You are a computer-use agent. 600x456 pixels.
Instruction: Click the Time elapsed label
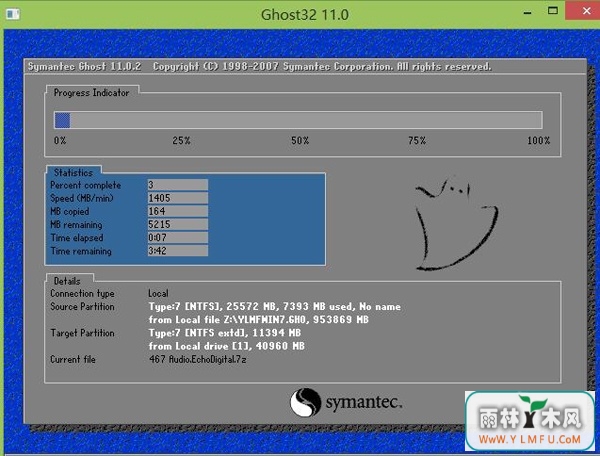click(x=77, y=238)
